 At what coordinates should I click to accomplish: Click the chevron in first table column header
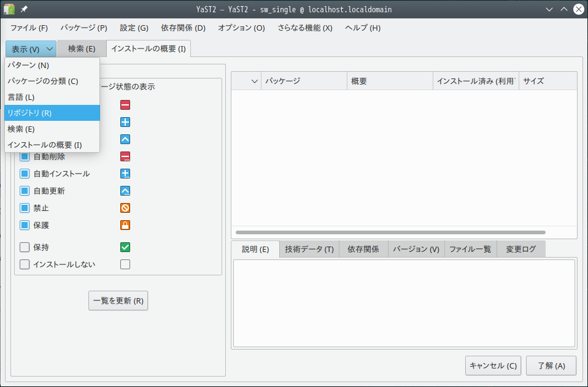[x=254, y=81]
